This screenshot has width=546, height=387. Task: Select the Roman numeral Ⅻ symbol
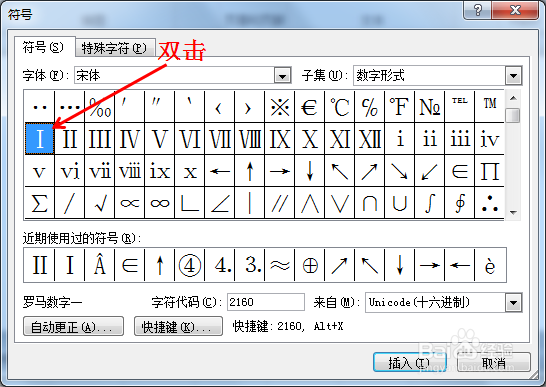369,139
